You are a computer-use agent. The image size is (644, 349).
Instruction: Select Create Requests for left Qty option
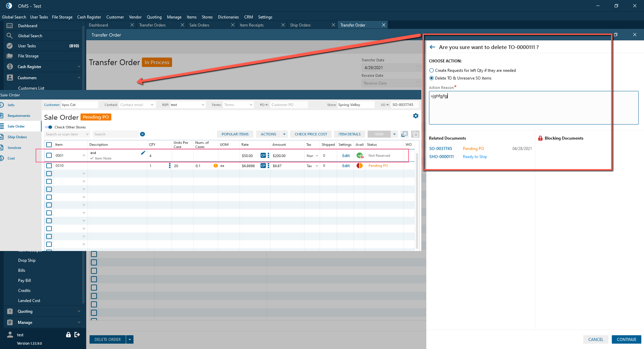point(432,70)
